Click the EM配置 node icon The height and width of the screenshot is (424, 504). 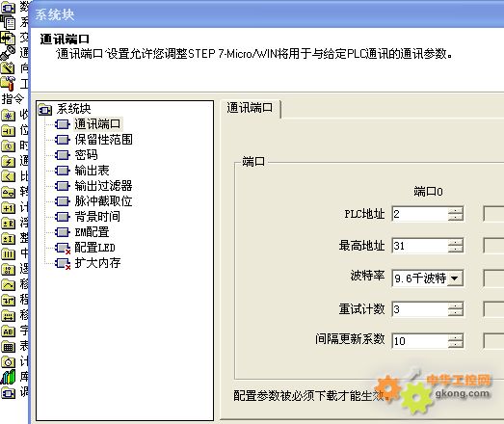pyautogui.click(x=62, y=232)
